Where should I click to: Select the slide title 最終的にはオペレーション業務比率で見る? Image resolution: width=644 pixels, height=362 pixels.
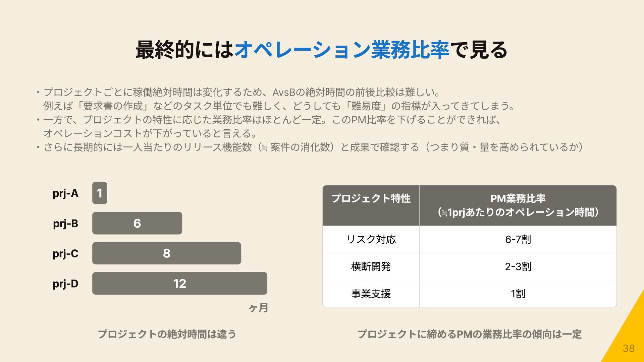tap(321, 50)
